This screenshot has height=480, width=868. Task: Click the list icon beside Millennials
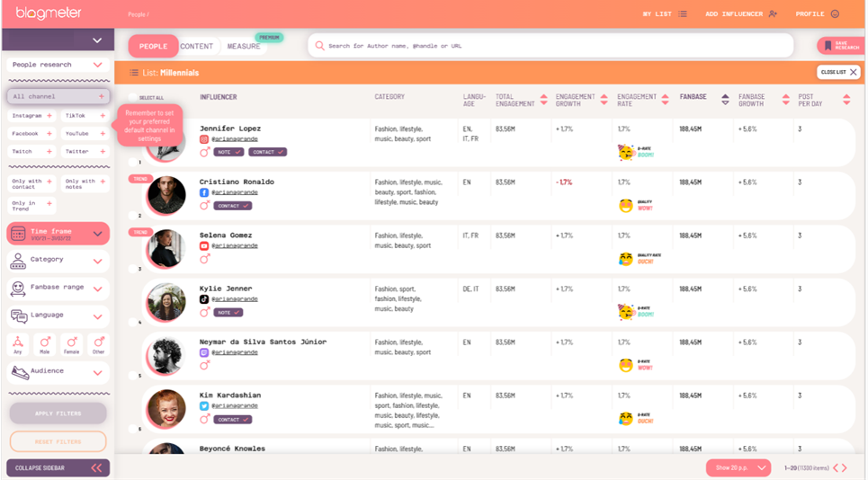(x=133, y=73)
